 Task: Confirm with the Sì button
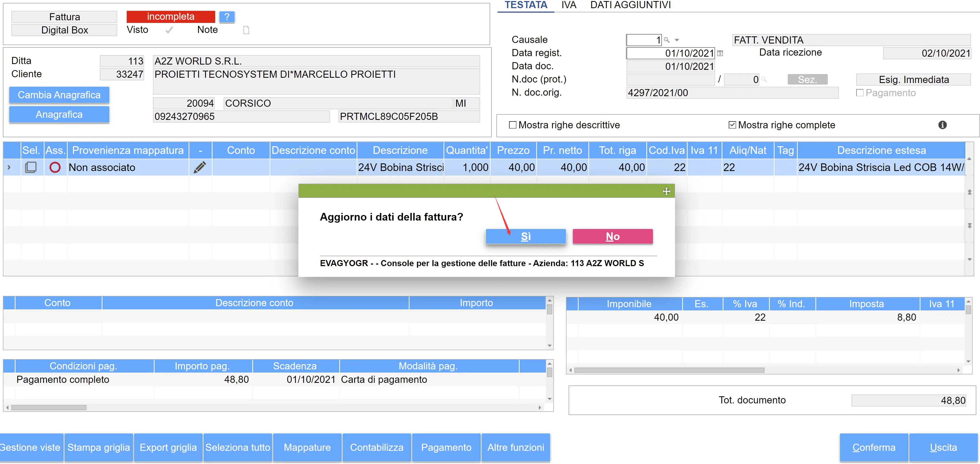point(525,236)
